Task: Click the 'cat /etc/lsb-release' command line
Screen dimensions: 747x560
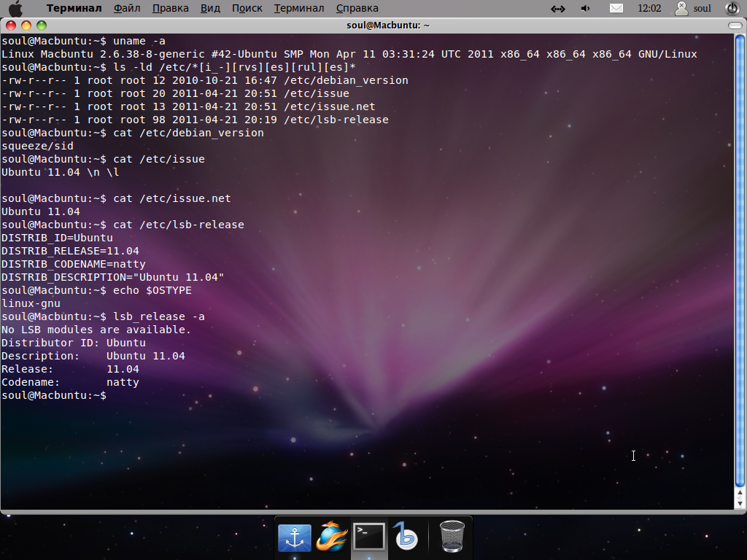Action: click(x=123, y=225)
